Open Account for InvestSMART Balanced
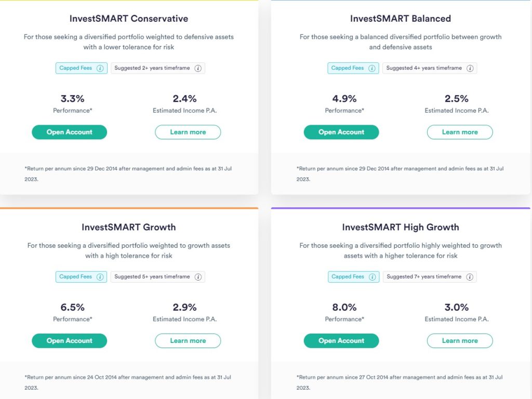This screenshot has height=399, width=532. click(341, 132)
